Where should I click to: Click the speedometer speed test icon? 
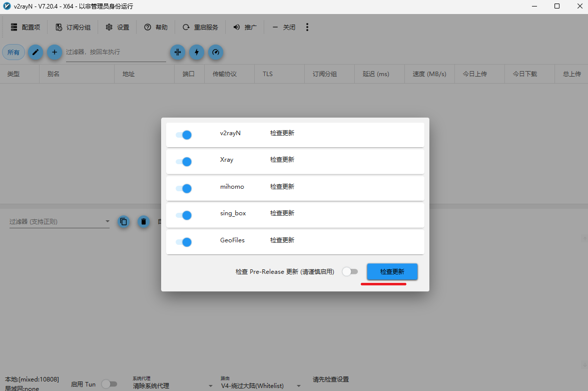click(x=216, y=52)
